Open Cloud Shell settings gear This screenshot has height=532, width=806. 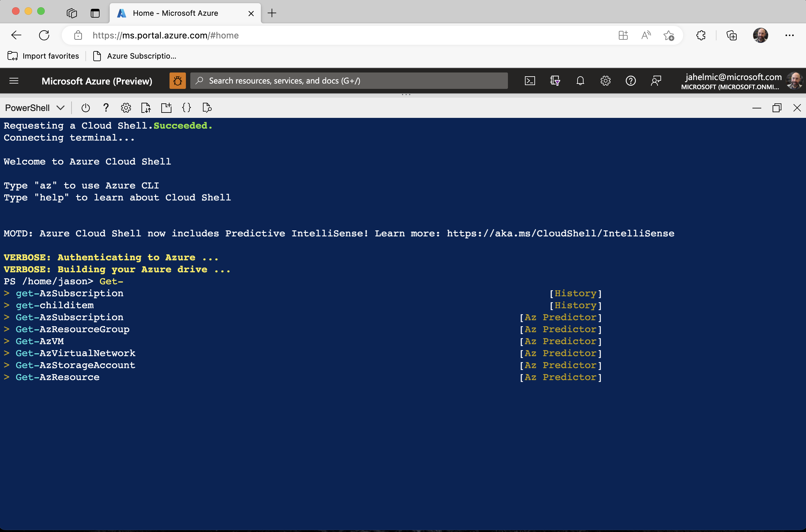pos(126,107)
